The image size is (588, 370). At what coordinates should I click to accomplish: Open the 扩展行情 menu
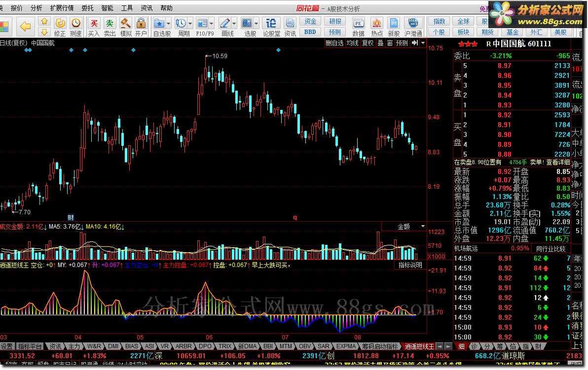point(62,8)
